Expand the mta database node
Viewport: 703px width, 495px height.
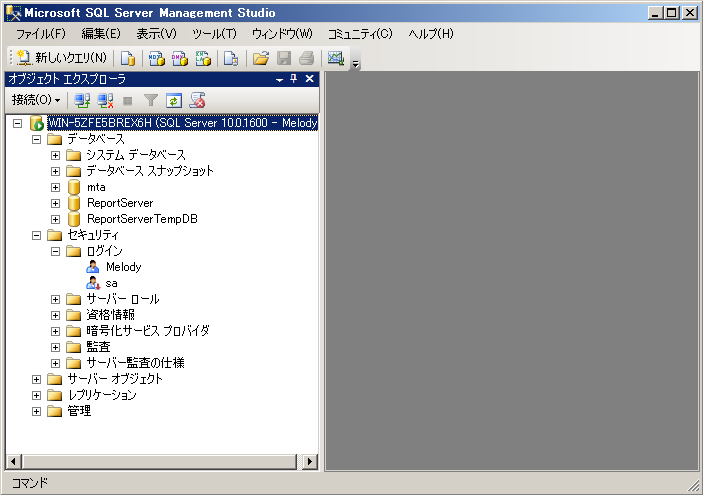tap(55, 187)
